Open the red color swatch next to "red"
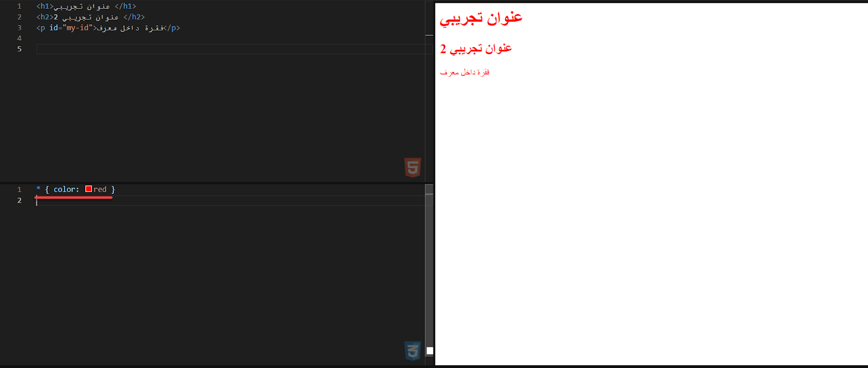Image resolution: width=868 pixels, height=368 pixels. point(88,189)
